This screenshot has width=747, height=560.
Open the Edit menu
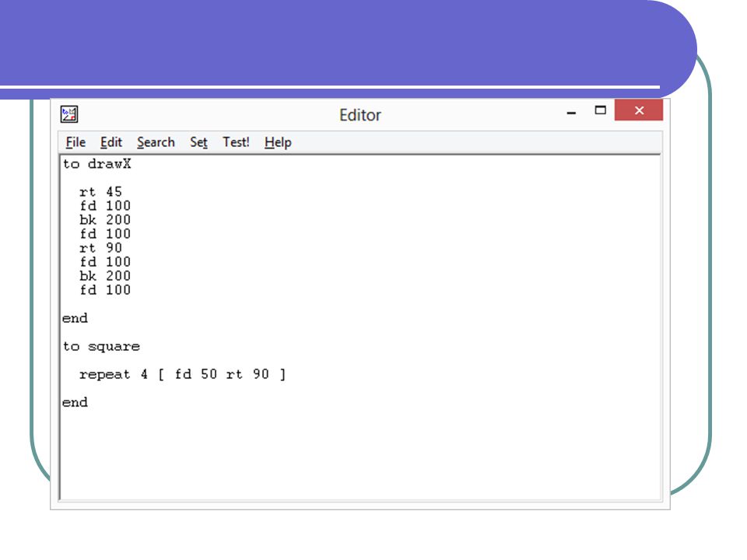111,142
